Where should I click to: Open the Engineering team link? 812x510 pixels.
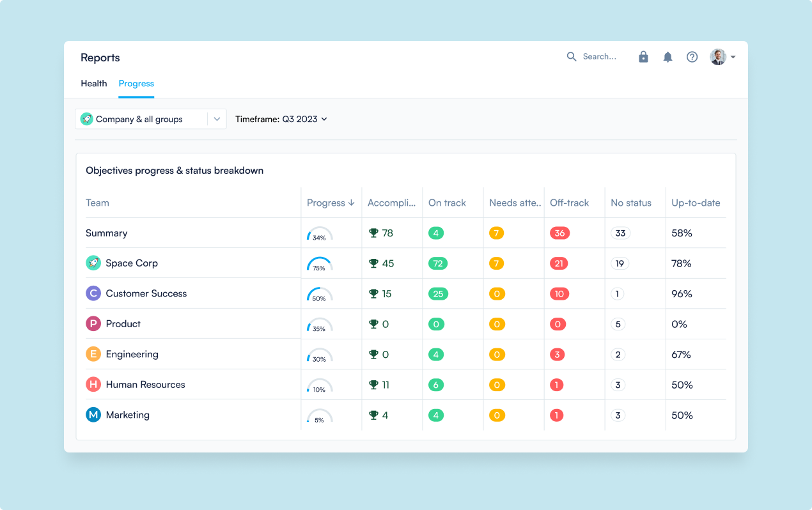point(132,354)
